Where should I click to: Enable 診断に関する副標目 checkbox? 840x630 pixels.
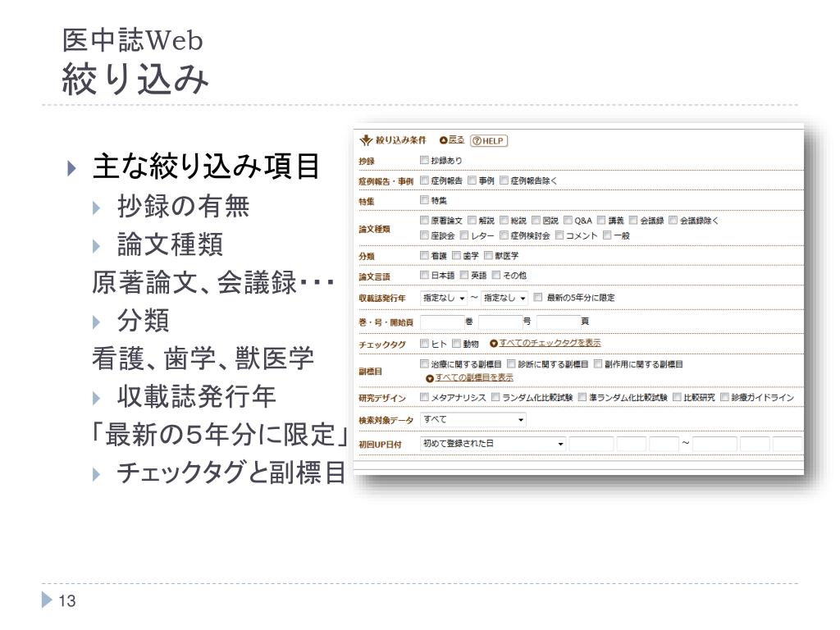(512, 364)
